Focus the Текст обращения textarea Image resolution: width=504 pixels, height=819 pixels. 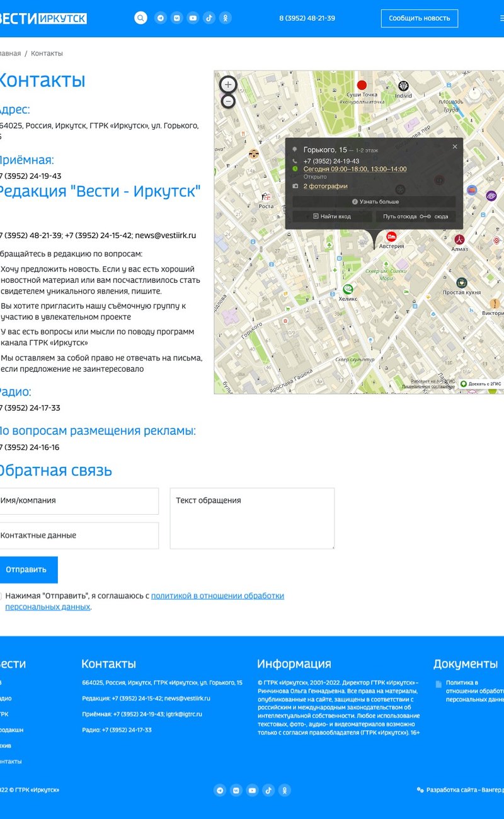(252, 518)
